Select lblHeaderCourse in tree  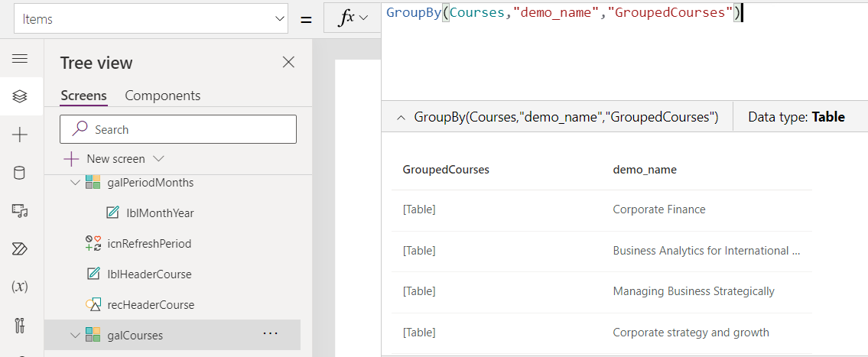click(149, 274)
